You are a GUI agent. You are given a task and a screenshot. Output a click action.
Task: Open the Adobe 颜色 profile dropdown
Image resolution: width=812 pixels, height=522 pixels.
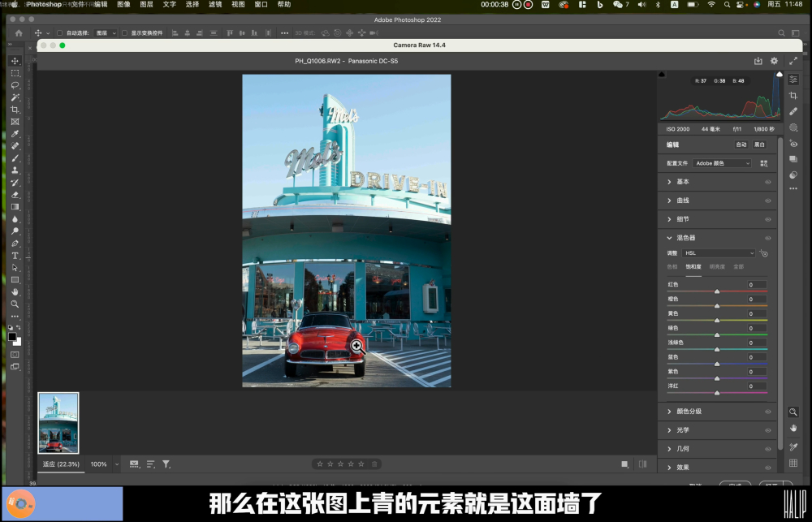pyautogui.click(x=722, y=163)
